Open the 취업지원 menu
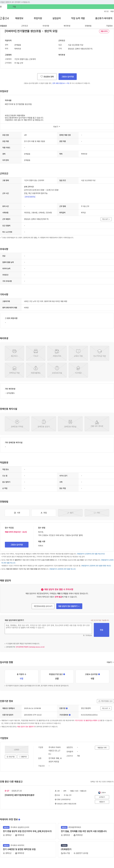This screenshot has height=868, width=114. click(x=38, y=18)
